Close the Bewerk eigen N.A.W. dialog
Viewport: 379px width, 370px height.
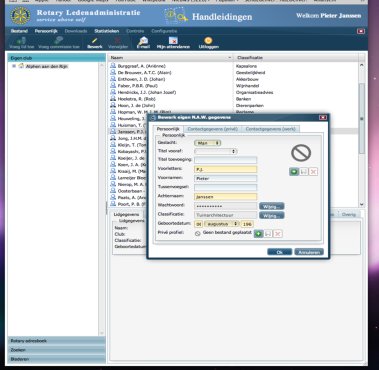tap(323, 118)
